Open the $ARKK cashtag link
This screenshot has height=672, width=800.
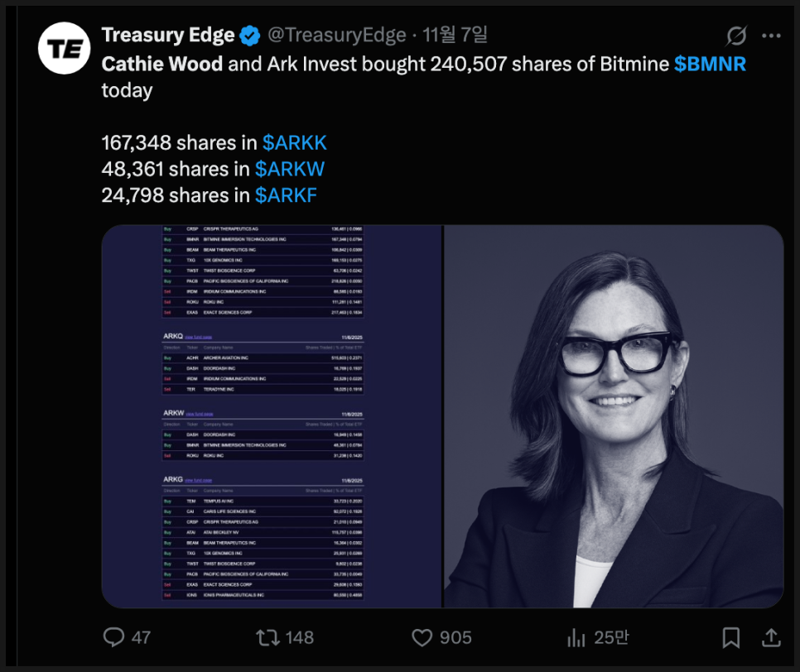(x=294, y=142)
